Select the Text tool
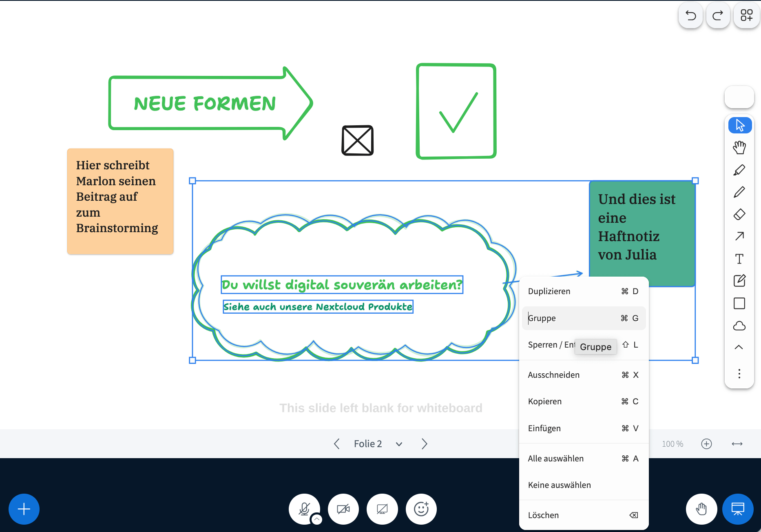This screenshot has height=532, width=761. [x=739, y=259]
